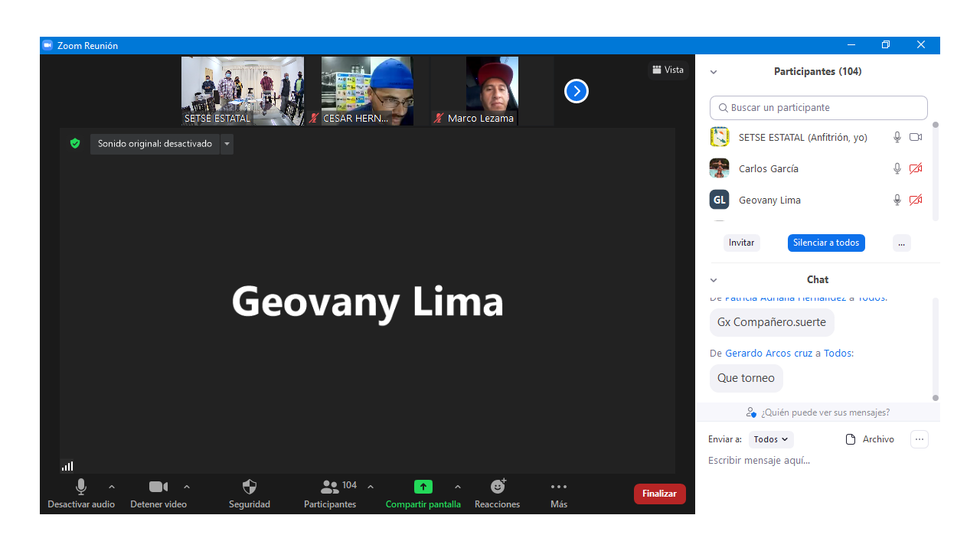Screen dimensions: 980x551
Task: Click the green Compartir pantalla icon
Action: click(x=423, y=487)
